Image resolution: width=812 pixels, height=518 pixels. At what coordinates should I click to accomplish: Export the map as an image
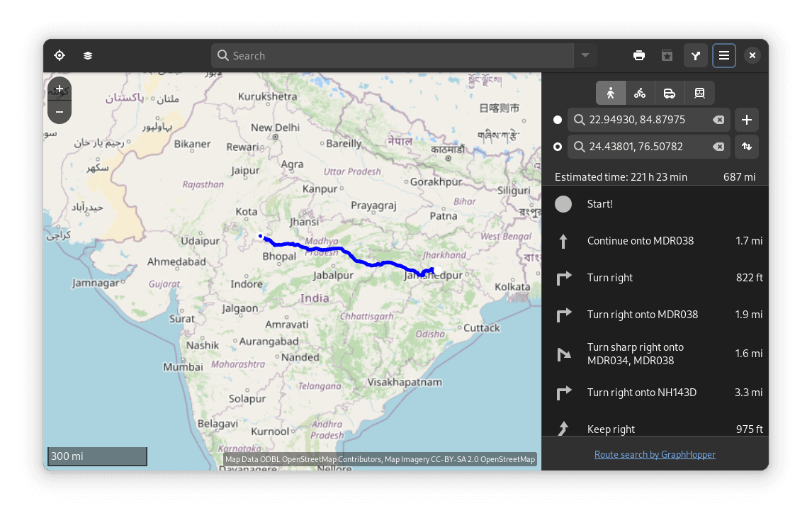point(667,55)
